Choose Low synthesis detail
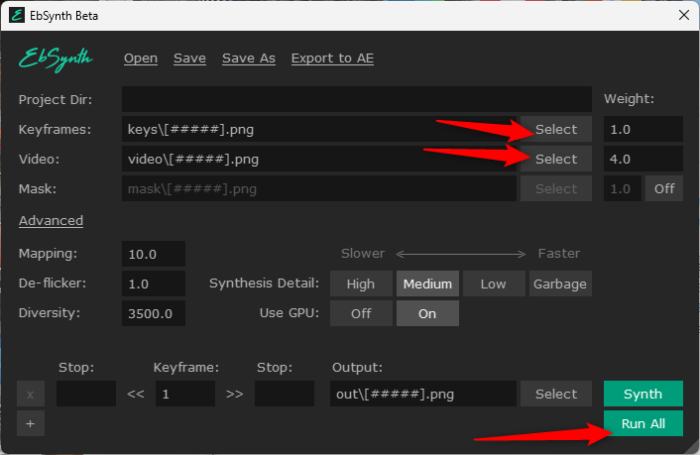The height and width of the screenshot is (455, 700). (x=493, y=284)
